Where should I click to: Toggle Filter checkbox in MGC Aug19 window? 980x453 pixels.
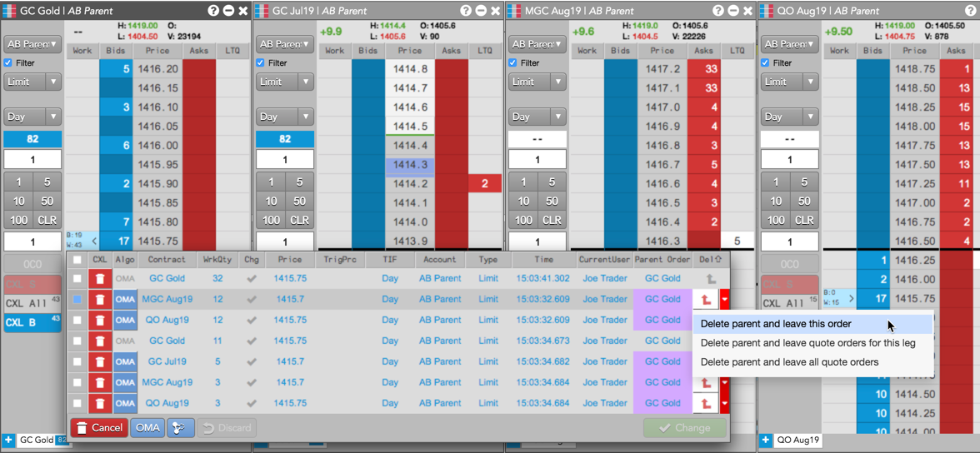[513, 62]
